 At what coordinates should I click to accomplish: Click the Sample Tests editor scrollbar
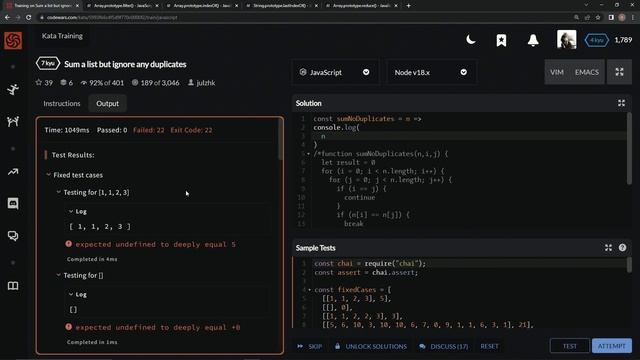[x=629, y=265]
